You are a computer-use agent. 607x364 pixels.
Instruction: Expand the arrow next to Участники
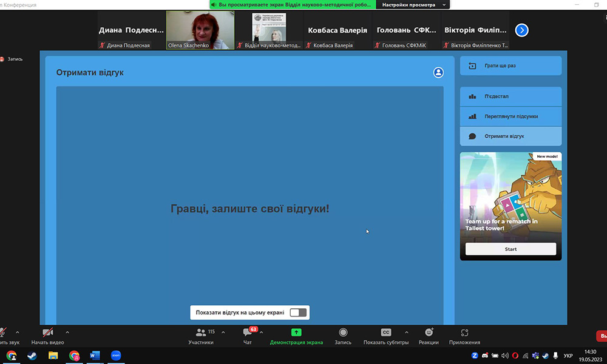(223, 332)
